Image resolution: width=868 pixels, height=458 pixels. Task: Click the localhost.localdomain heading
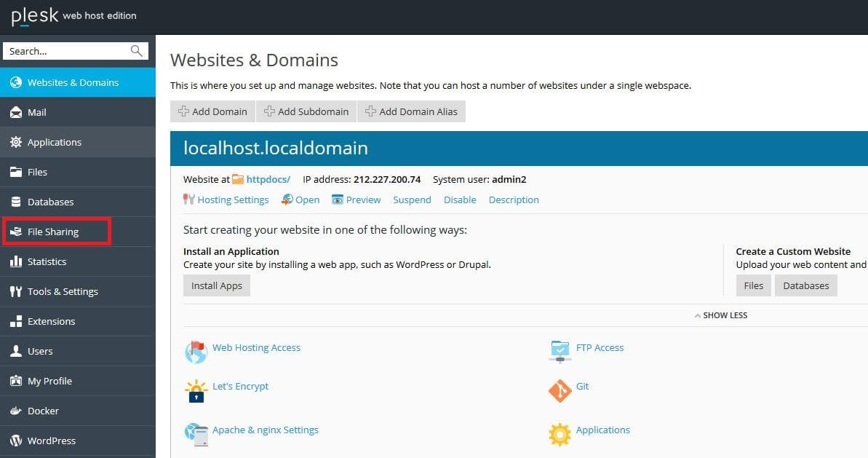click(x=276, y=149)
